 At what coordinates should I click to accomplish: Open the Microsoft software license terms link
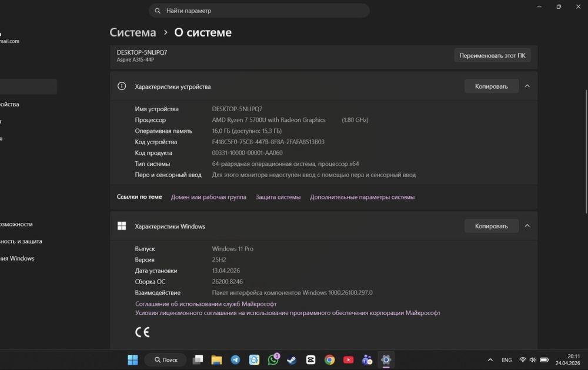pyautogui.click(x=288, y=313)
